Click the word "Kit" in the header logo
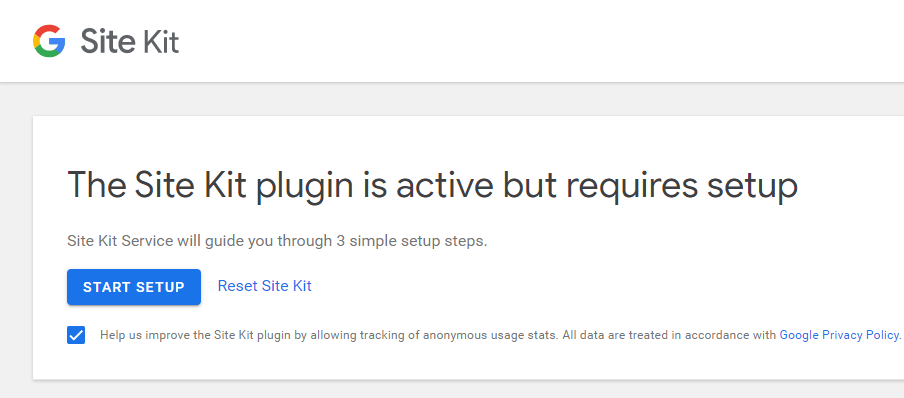 click(157, 42)
